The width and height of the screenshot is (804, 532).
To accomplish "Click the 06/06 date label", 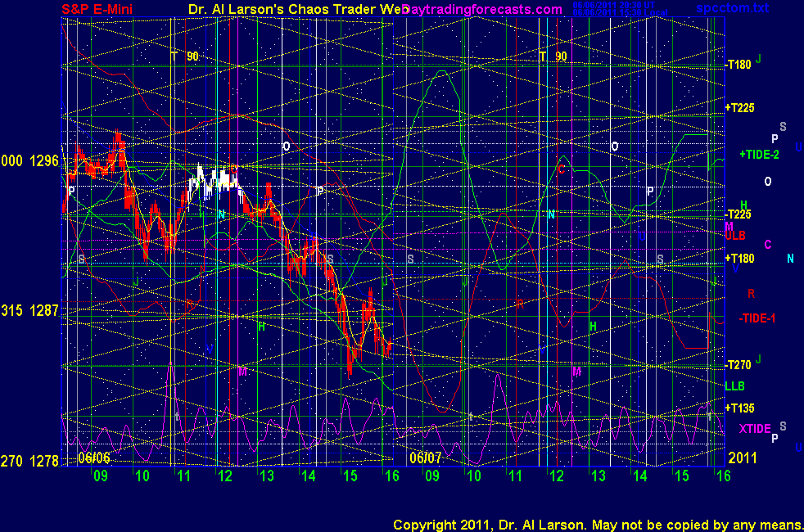I will pos(94,458).
